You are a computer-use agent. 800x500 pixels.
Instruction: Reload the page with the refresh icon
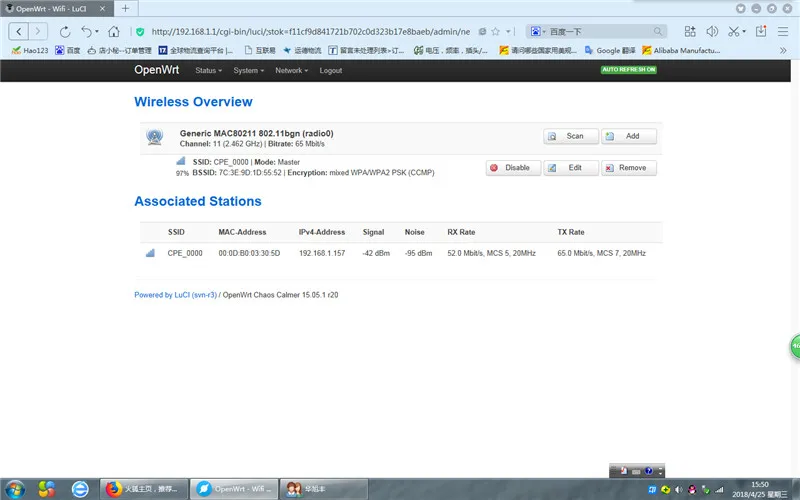click(65, 32)
